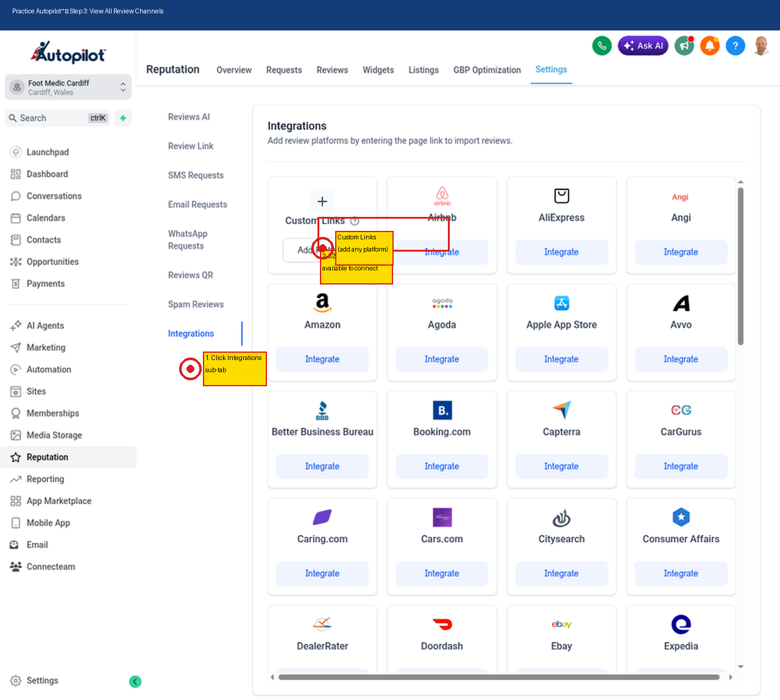Image resolution: width=780 pixels, height=700 pixels.
Task: Click the Custom Links info question icon
Action: click(x=355, y=221)
